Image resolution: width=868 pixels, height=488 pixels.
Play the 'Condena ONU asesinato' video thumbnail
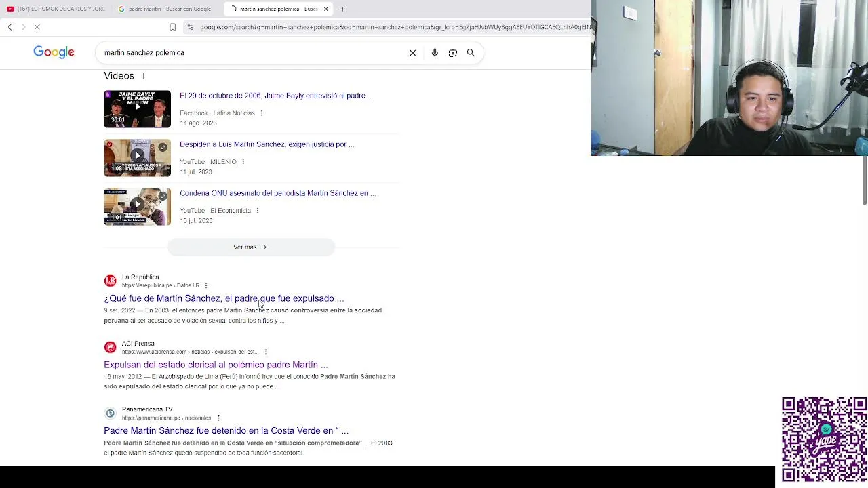pos(137,207)
